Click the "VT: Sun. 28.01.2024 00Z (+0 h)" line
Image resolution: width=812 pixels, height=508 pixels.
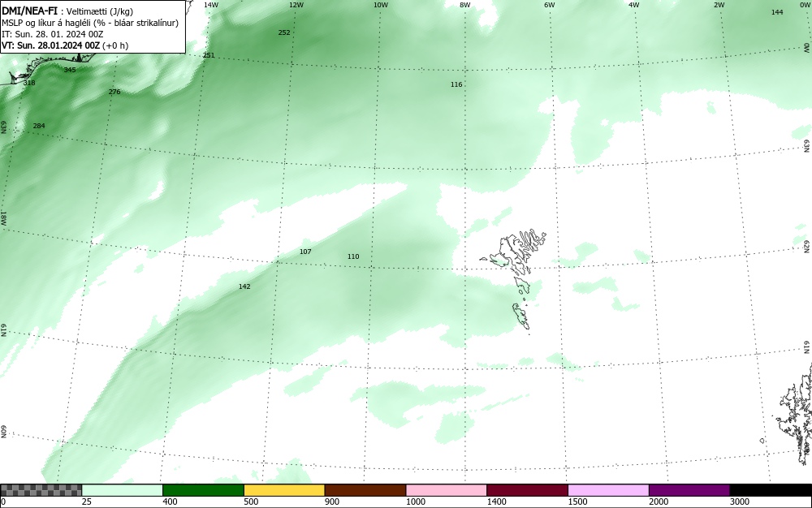(x=65, y=45)
